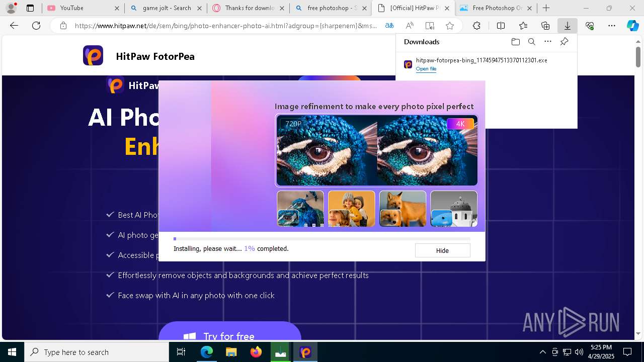
Task: Select the hitpaw-fotorpea-bing exe download entry
Action: tap(486, 64)
